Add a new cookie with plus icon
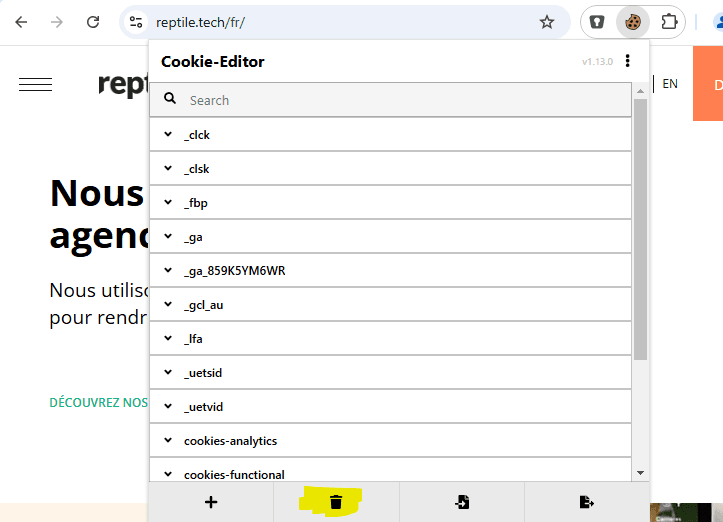Screen dimensions: 723x522 tap(211, 502)
